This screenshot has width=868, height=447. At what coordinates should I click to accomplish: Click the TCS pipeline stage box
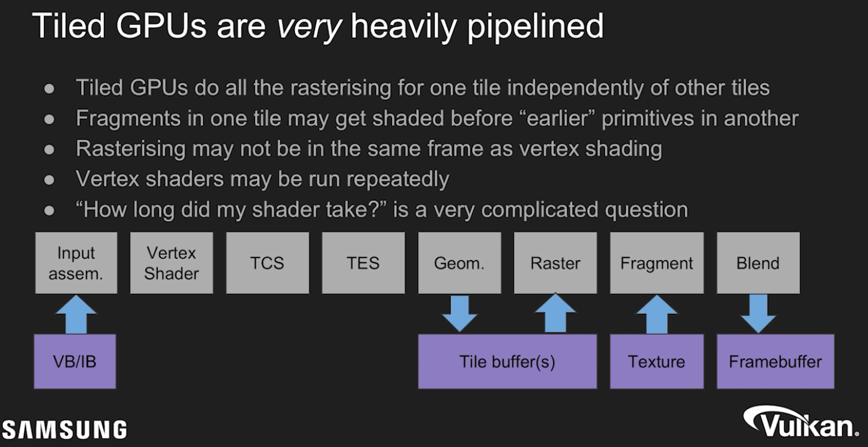(x=268, y=263)
